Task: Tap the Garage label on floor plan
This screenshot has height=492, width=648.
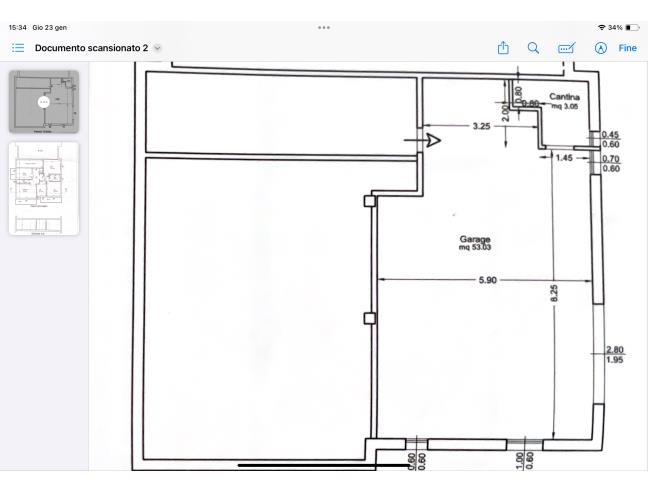Action: [x=475, y=239]
